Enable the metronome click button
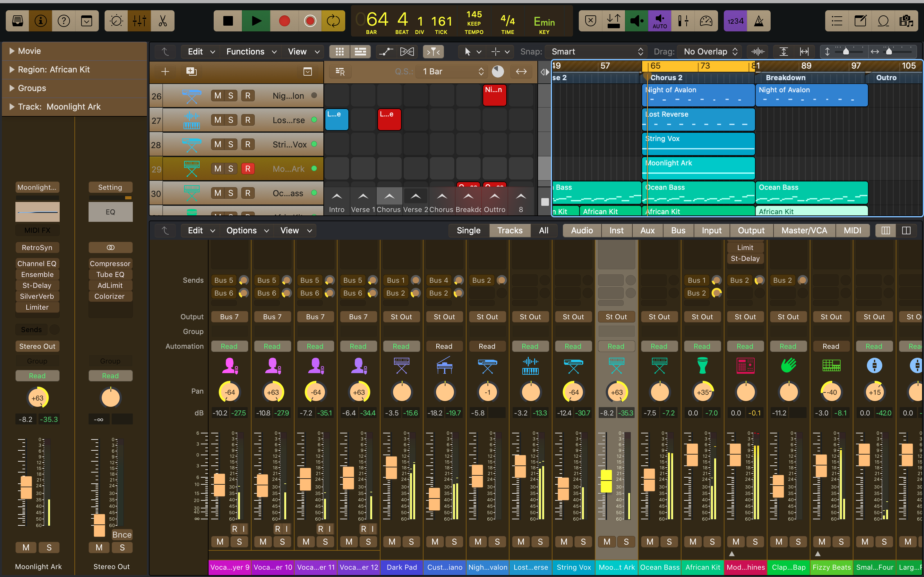 pos(759,21)
